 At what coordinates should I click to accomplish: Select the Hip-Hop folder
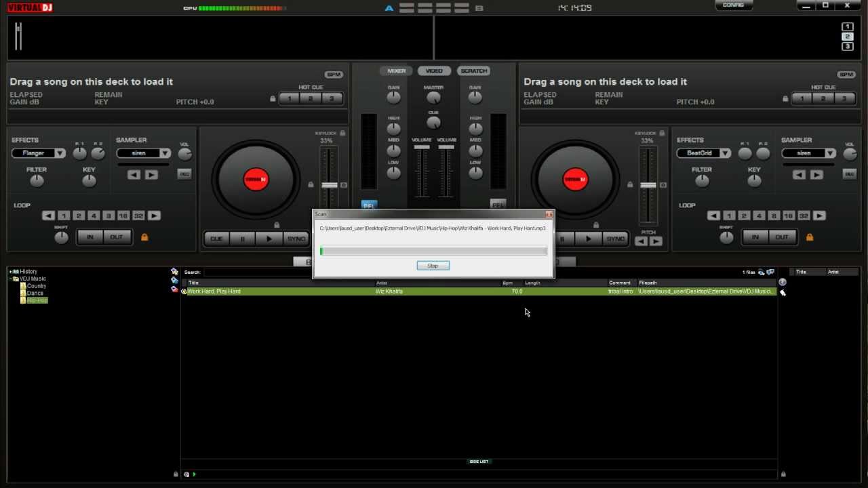pyautogui.click(x=34, y=300)
